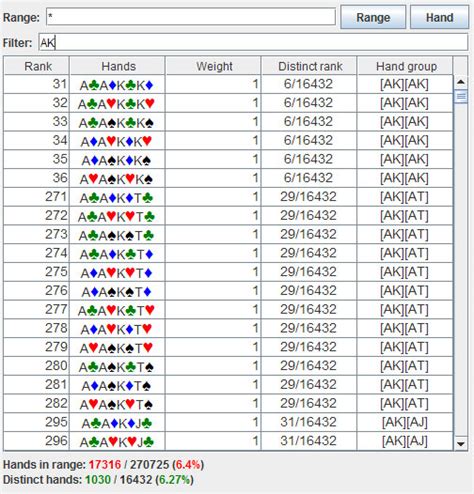Click the Hand button
Screen dimensions: 474x494
click(439, 17)
